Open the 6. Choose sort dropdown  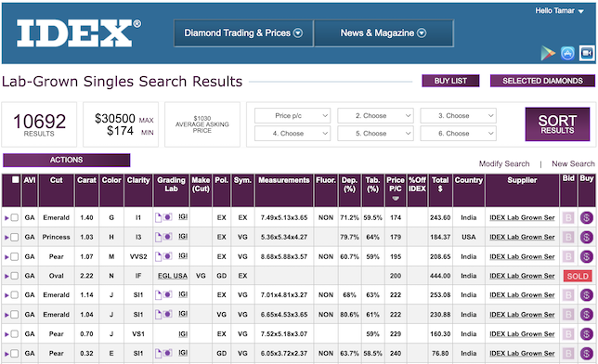click(458, 134)
